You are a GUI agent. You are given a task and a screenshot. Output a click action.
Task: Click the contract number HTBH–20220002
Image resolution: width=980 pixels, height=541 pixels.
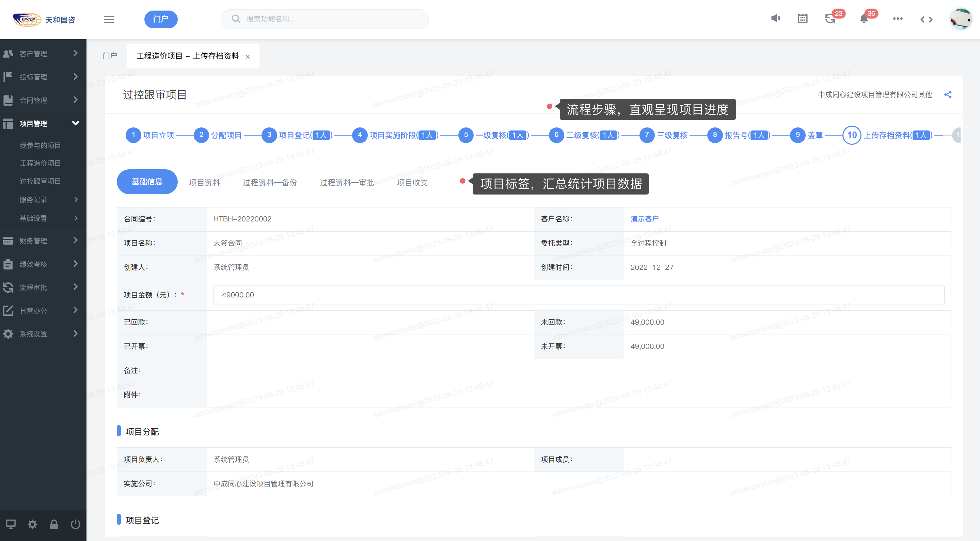242,219
